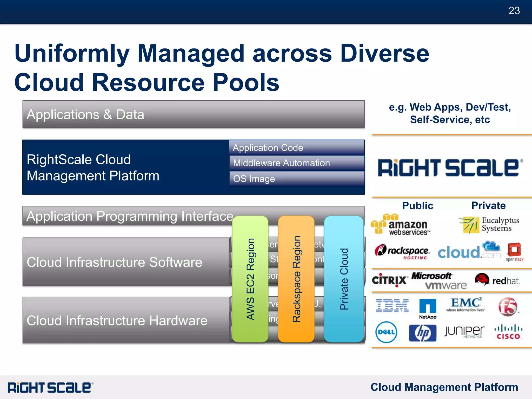The width and height of the screenshot is (532, 399).
Task: Click the Applications & Data bar
Action: [x=193, y=114]
